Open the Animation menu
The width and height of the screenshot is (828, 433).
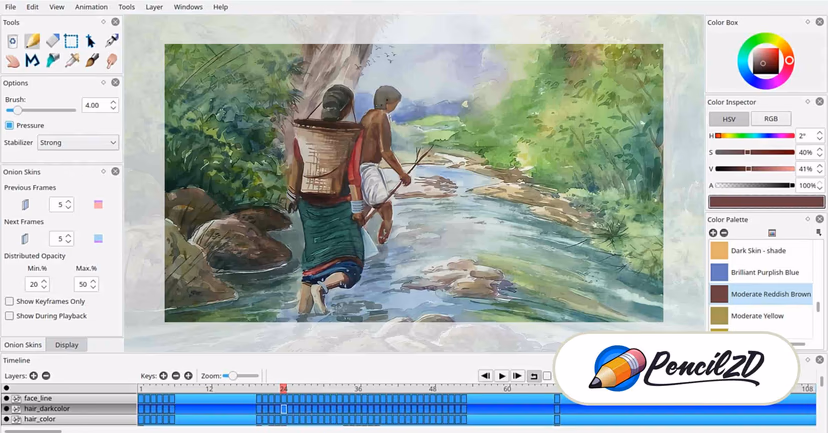pyautogui.click(x=91, y=7)
